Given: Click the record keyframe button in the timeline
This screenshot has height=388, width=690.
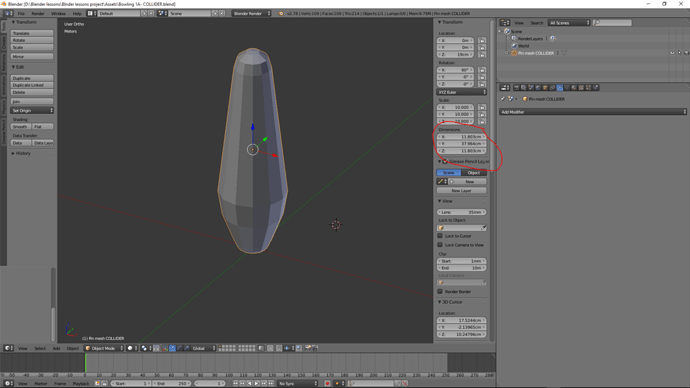Looking at the screenshot, I should coord(327,384).
